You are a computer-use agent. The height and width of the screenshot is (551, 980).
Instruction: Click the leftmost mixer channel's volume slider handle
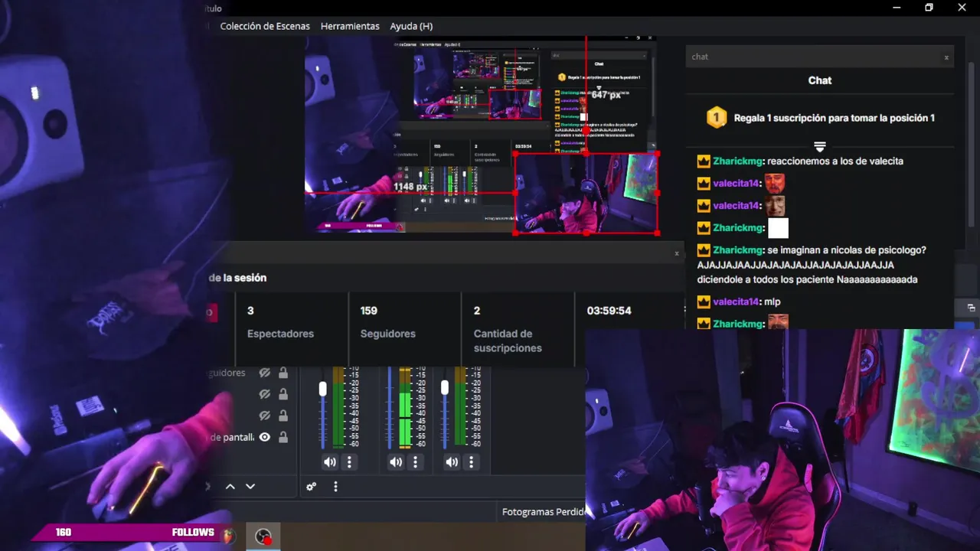click(322, 389)
